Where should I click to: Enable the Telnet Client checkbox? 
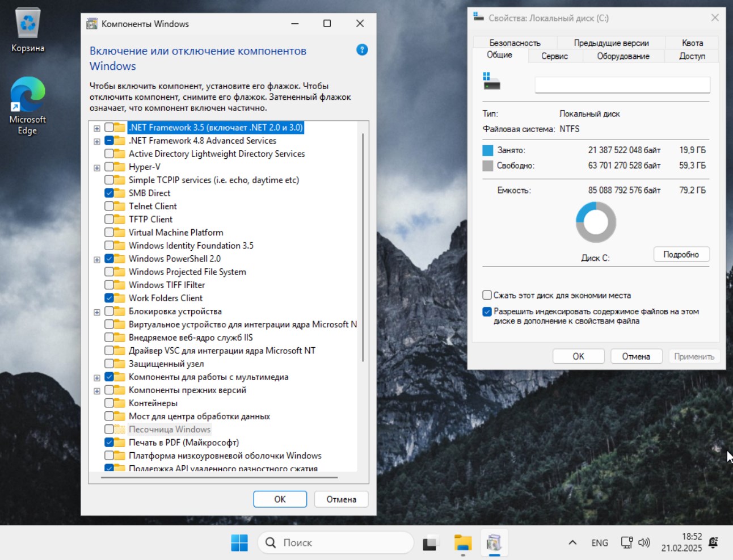tap(109, 206)
